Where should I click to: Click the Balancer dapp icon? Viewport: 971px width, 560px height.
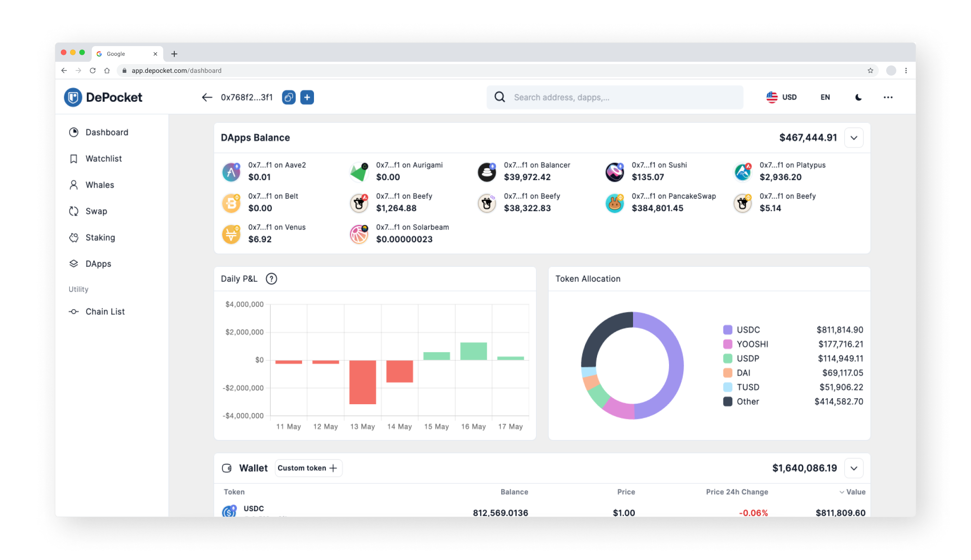pos(487,172)
